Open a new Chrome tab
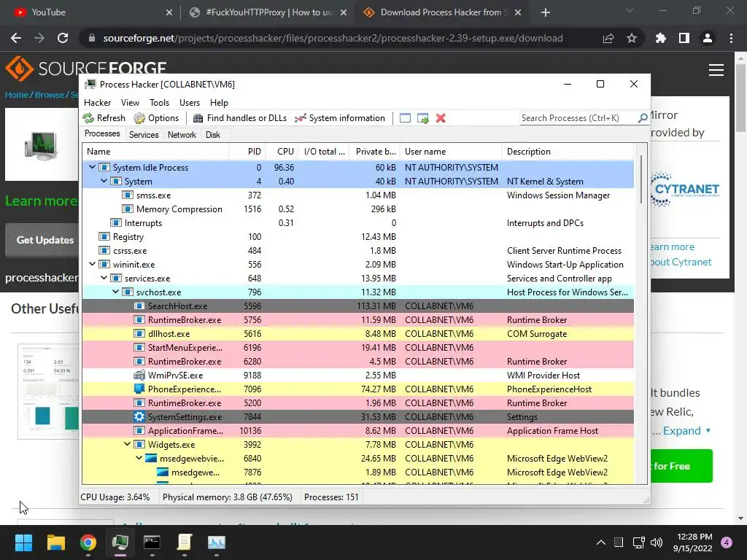 546,12
